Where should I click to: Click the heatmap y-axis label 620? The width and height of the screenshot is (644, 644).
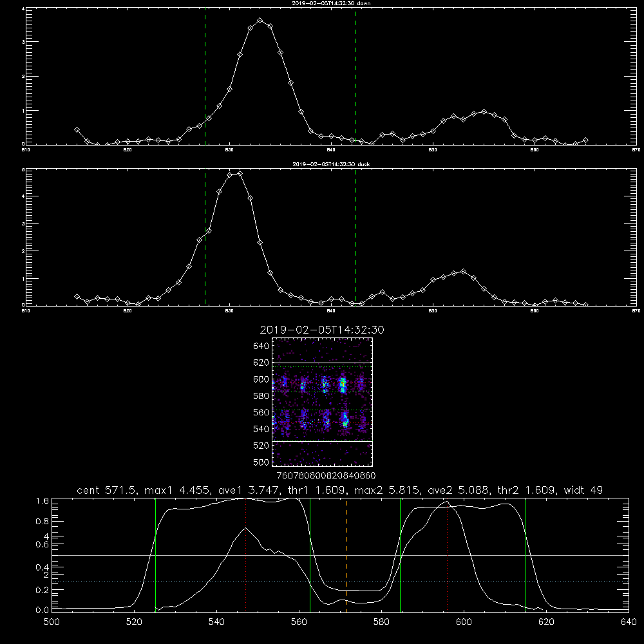pyautogui.click(x=261, y=363)
